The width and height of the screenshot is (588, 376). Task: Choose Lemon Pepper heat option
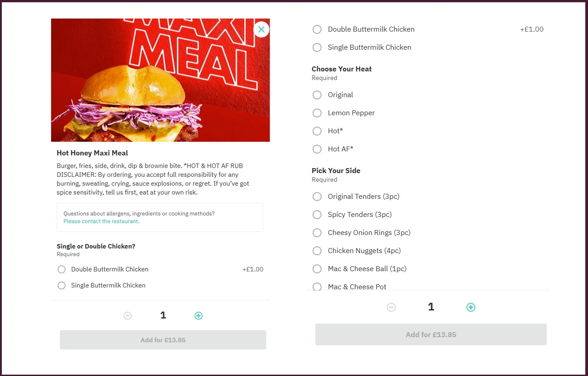(x=428, y=113)
